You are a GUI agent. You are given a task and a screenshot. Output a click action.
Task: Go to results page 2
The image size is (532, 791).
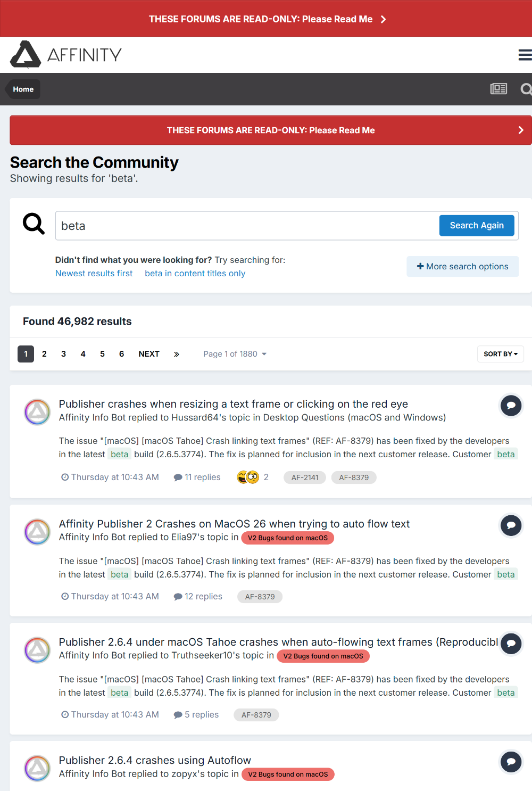44,354
